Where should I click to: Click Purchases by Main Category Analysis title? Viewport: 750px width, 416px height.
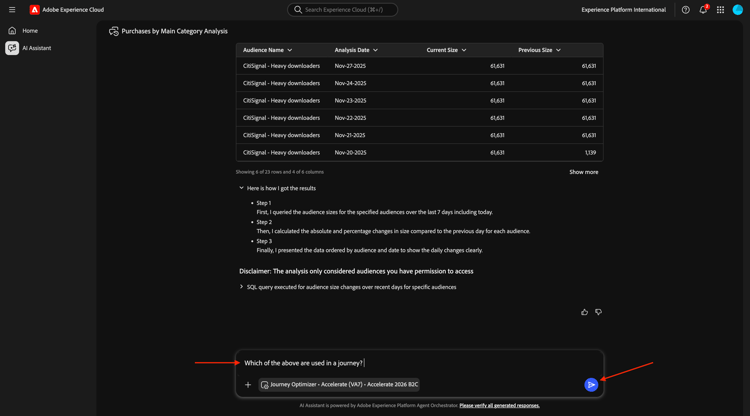(175, 31)
